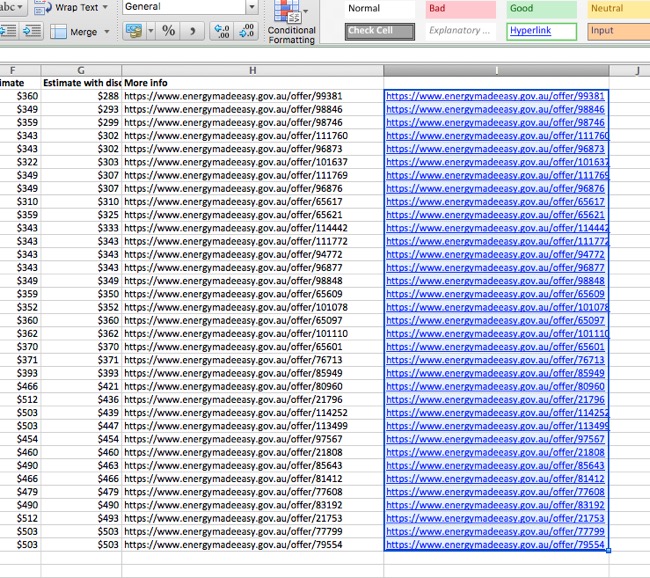Open the Wrap Text dropdown arrow
This screenshot has width=650, height=578.
click(x=105, y=7)
